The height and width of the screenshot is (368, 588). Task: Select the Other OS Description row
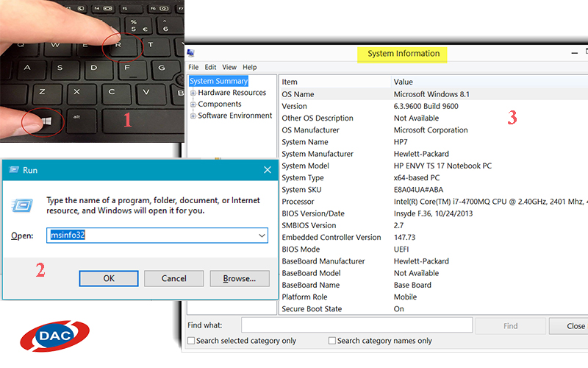(x=434, y=118)
